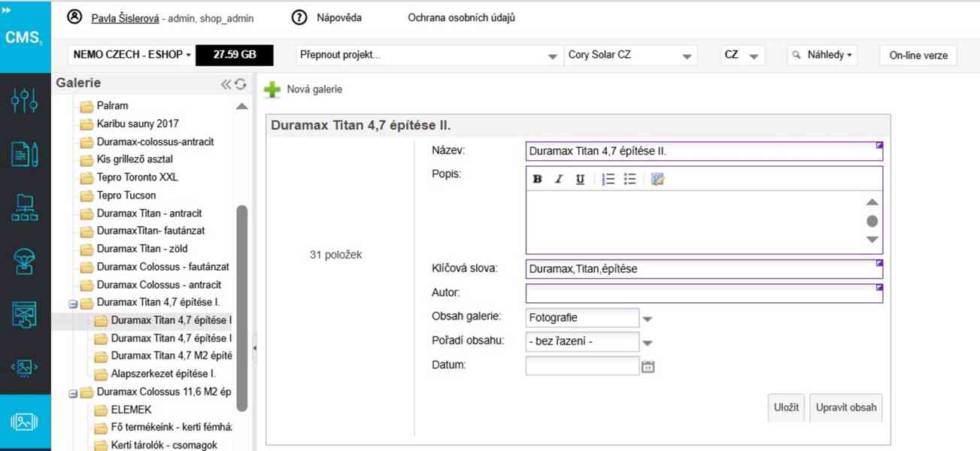Refresh the Galerie tree panel
Image resolution: width=980 pixels, height=451 pixels.
click(x=241, y=84)
